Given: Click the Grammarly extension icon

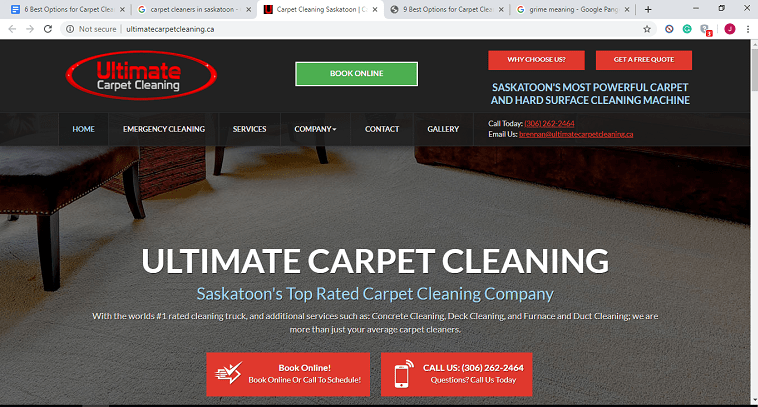Looking at the screenshot, I should coord(686,29).
